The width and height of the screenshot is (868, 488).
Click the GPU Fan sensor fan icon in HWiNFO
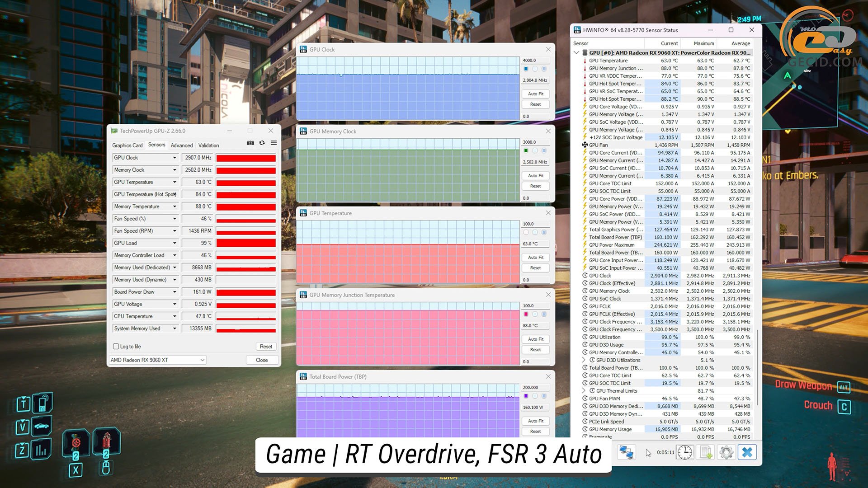click(585, 145)
